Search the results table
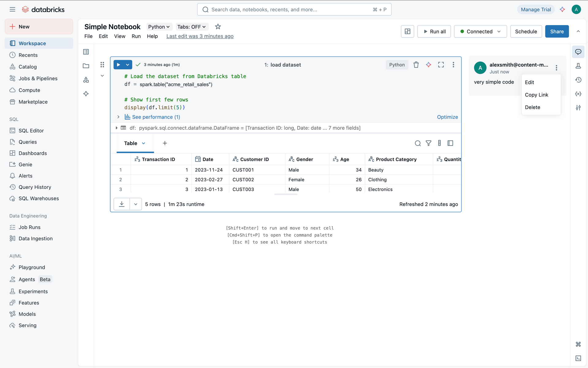This screenshot has width=588, height=368. pos(418,143)
